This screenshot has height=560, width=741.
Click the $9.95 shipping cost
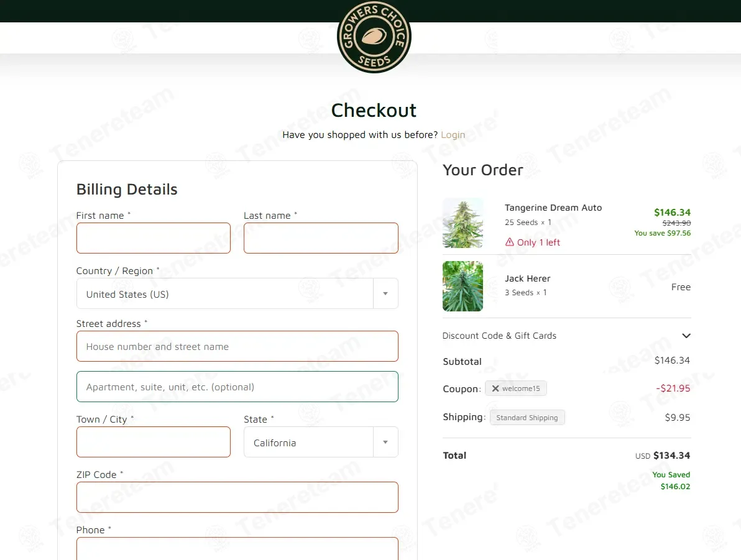pyautogui.click(x=677, y=417)
